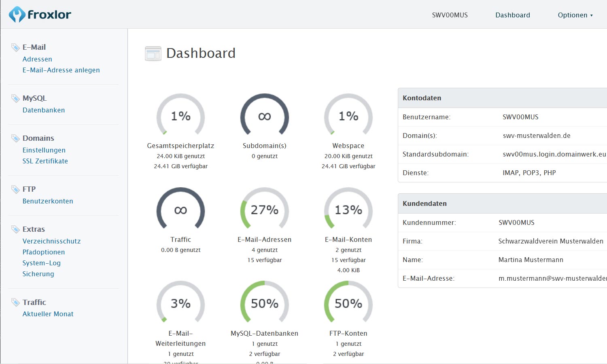Open Sicherung link

pyautogui.click(x=38, y=274)
